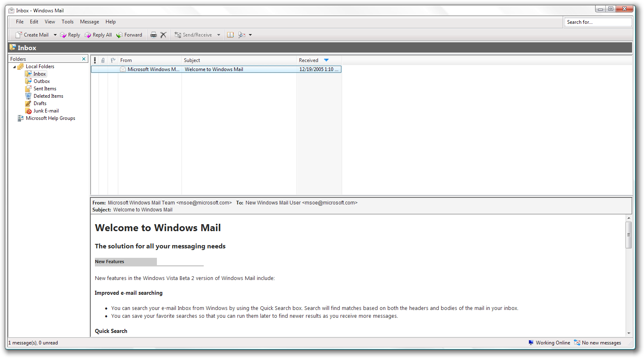Open the File menu
Image resolution: width=644 pixels, height=358 pixels.
[20, 22]
